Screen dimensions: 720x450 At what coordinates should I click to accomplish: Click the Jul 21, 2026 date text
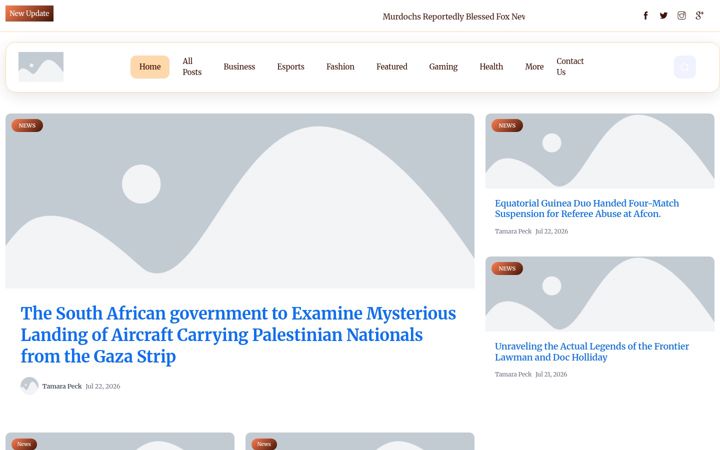(551, 374)
